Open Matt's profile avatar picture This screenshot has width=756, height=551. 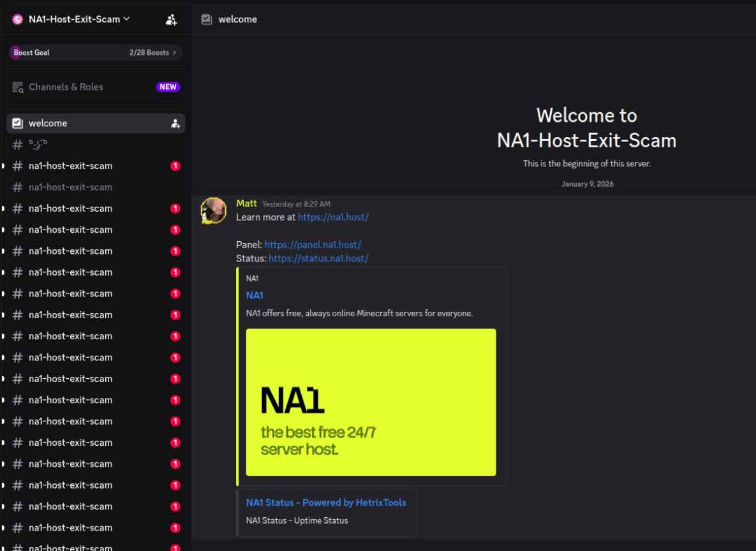(x=214, y=210)
